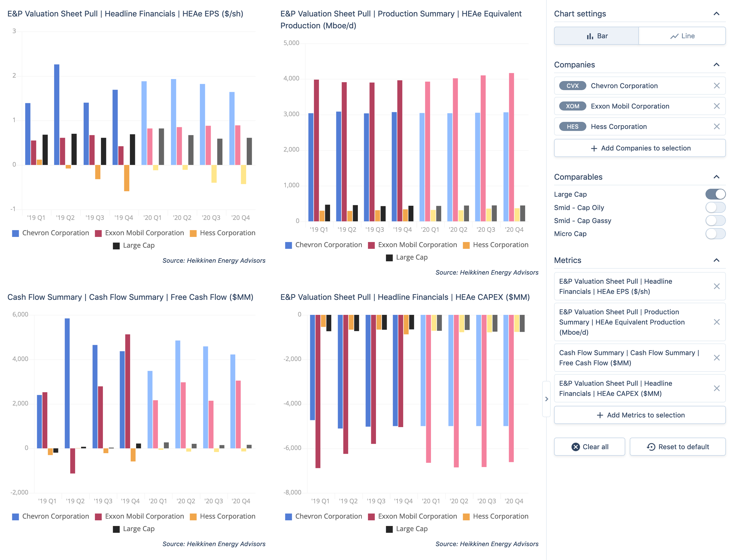The image size is (731, 560).
Task: Collapse the Chart settings section
Action: [x=716, y=14]
